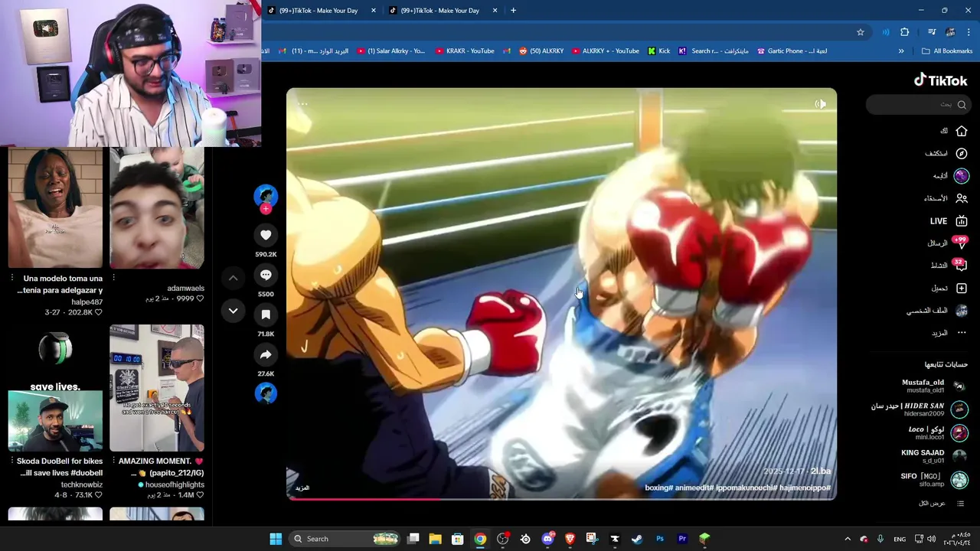
Task: Open the adamwaels video thumbnail
Action: [157, 207]
